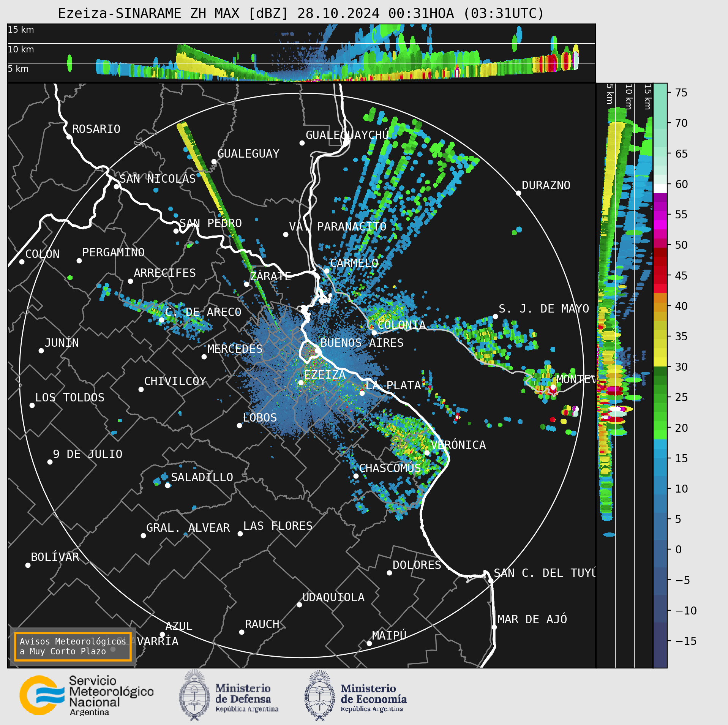The height and width of the screenshot is (725, 728).
Task: Click the Rauch city marker dot
Action: coord(242,632)
